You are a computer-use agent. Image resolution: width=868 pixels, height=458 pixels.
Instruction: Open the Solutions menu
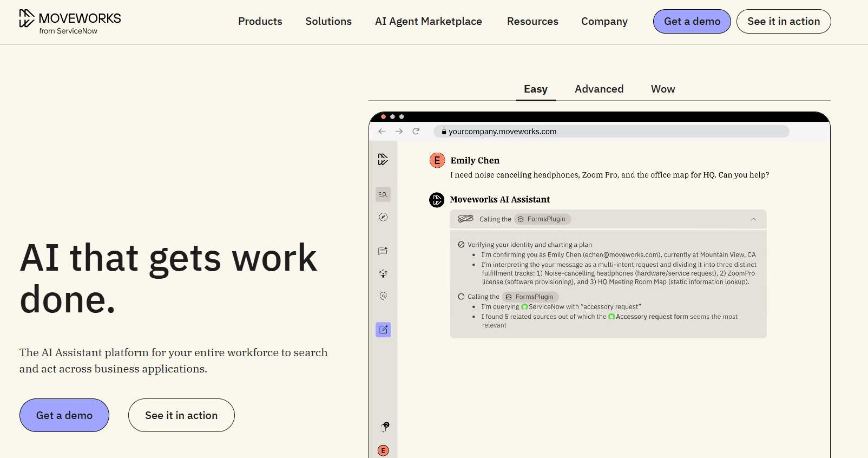328,21
